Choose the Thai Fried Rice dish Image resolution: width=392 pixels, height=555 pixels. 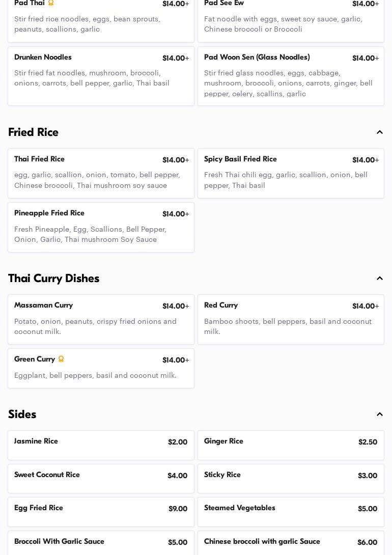click(101, 173)
